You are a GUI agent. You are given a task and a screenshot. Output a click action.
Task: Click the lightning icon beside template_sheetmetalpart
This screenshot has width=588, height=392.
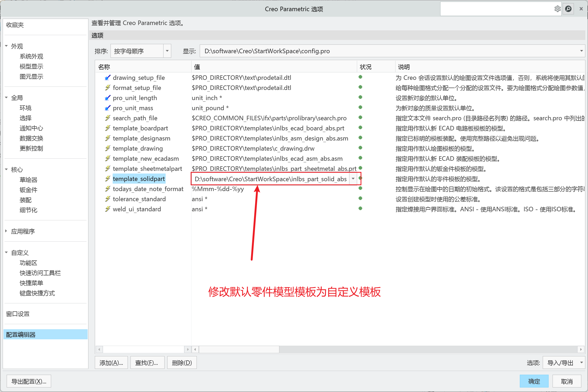[108, 168]
